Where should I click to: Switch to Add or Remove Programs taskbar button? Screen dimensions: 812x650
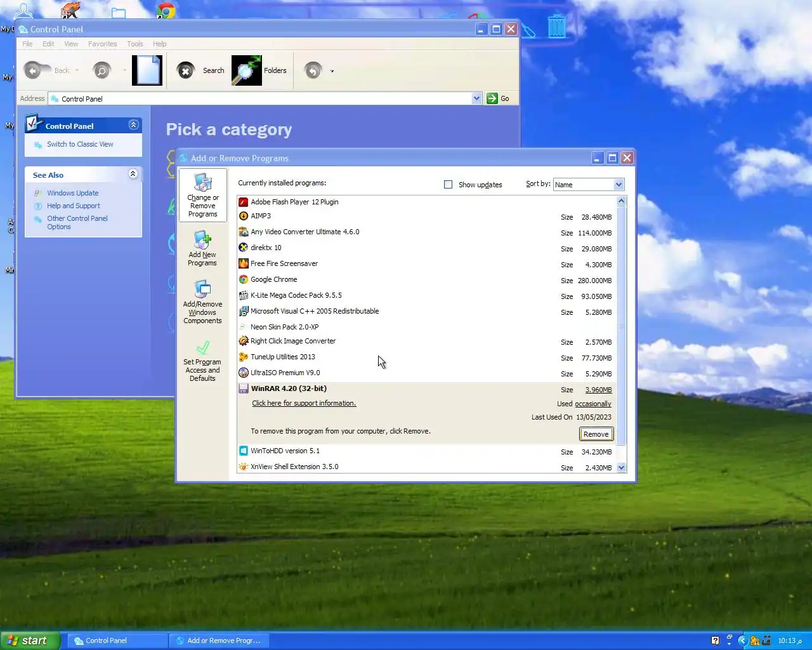pos(219,640)
